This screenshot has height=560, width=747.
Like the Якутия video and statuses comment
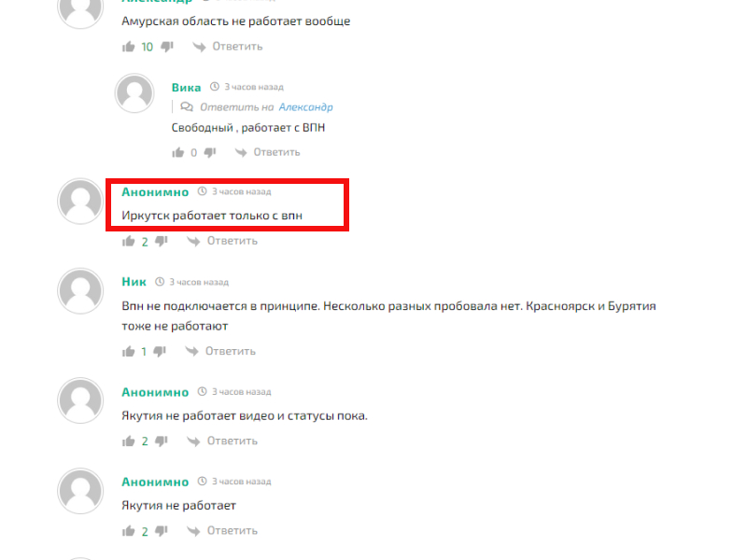(x=129, y=441)
